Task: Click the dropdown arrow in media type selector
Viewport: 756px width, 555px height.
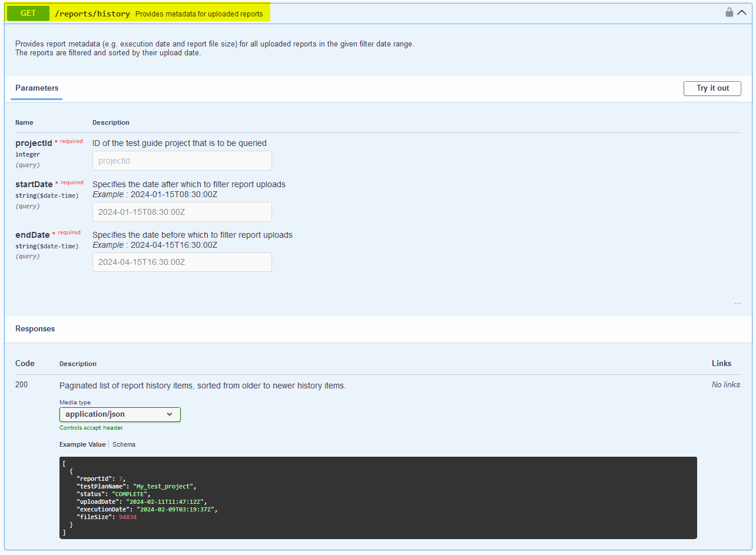Action: tap(170, 414)
